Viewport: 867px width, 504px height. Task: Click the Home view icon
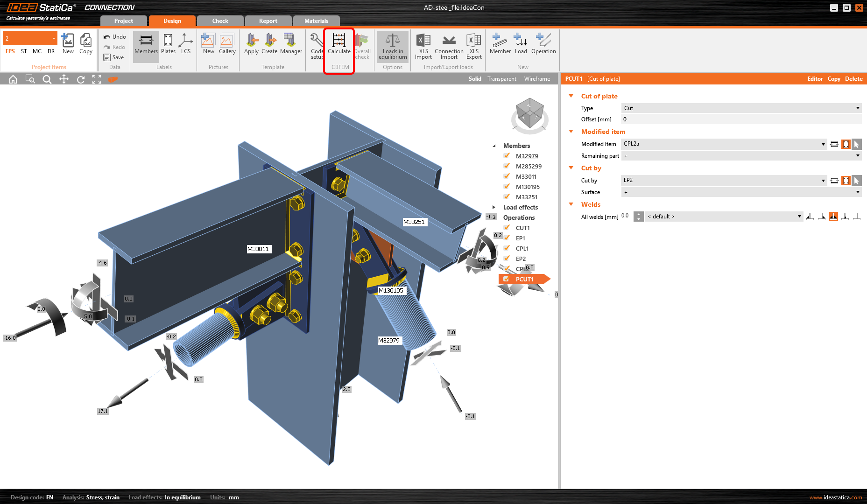click(x=13, y=79)
